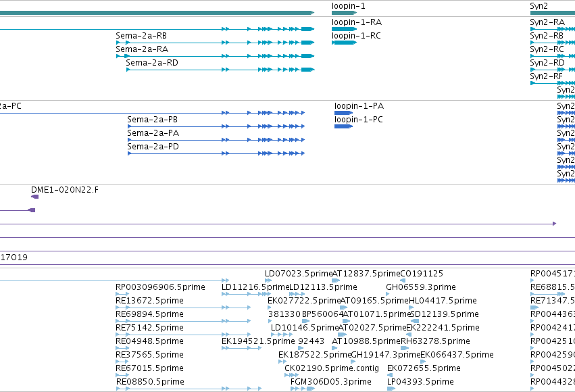This screenshot has height=392, width=575.
Task: Open the Syn2-RF transcript label
Action: click(x=546, y=76)
